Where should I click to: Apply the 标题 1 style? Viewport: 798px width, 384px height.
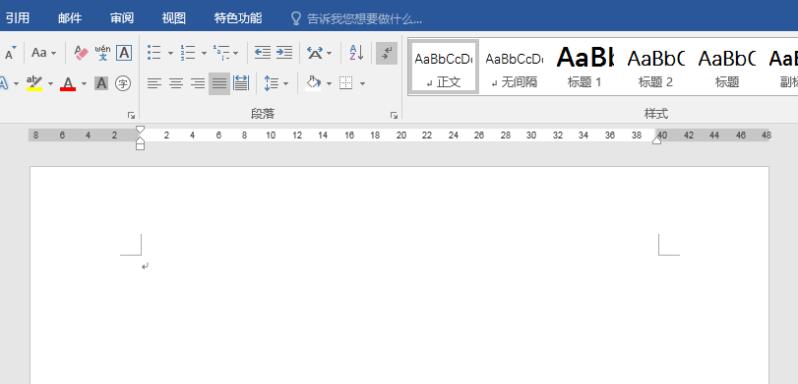coord(585,67)
